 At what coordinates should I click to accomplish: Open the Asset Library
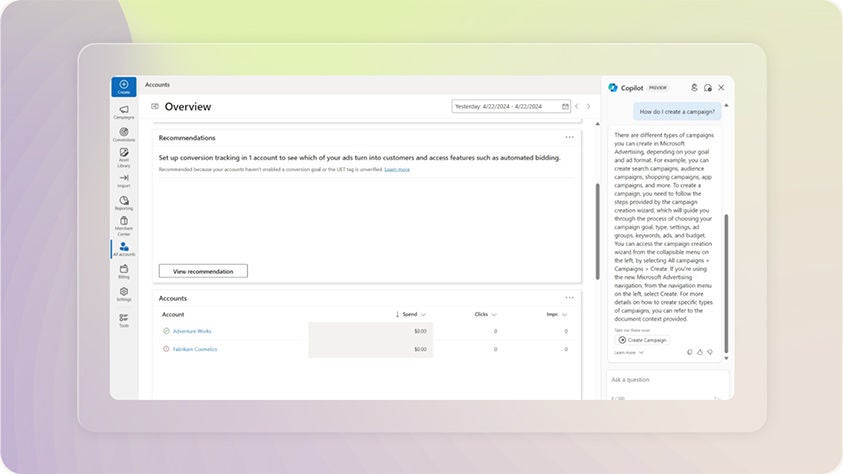click(123, 156)
